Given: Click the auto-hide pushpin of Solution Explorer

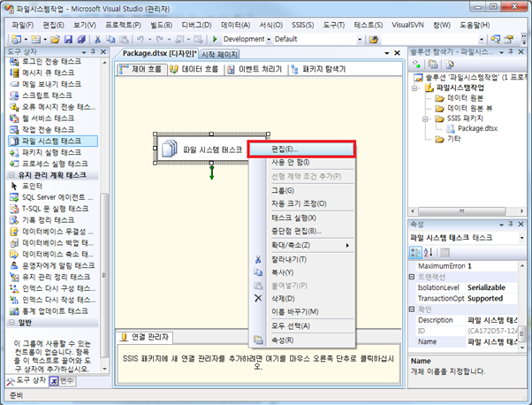Looking at the screenshot, I should point(511,52).
